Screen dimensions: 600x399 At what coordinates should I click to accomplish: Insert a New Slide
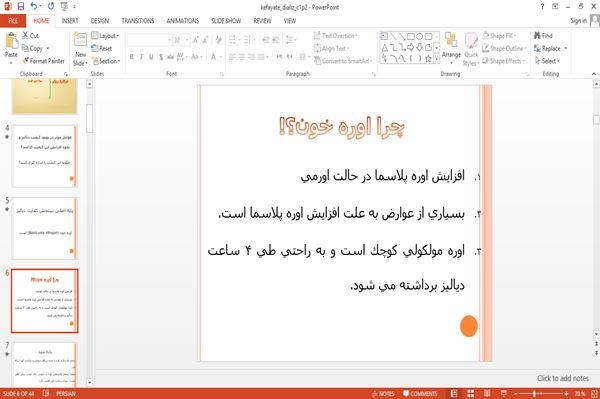(x=80, y=49)
